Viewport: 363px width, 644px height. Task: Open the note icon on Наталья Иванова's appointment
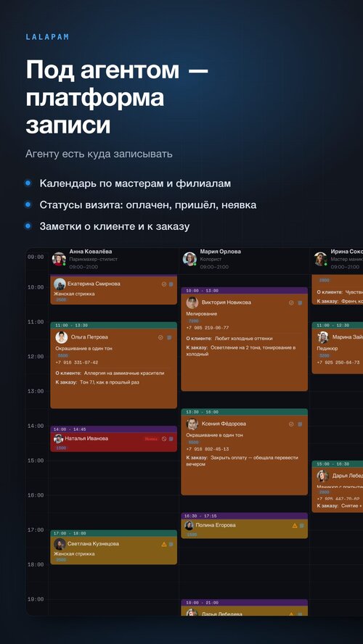(x=171, y=439)
